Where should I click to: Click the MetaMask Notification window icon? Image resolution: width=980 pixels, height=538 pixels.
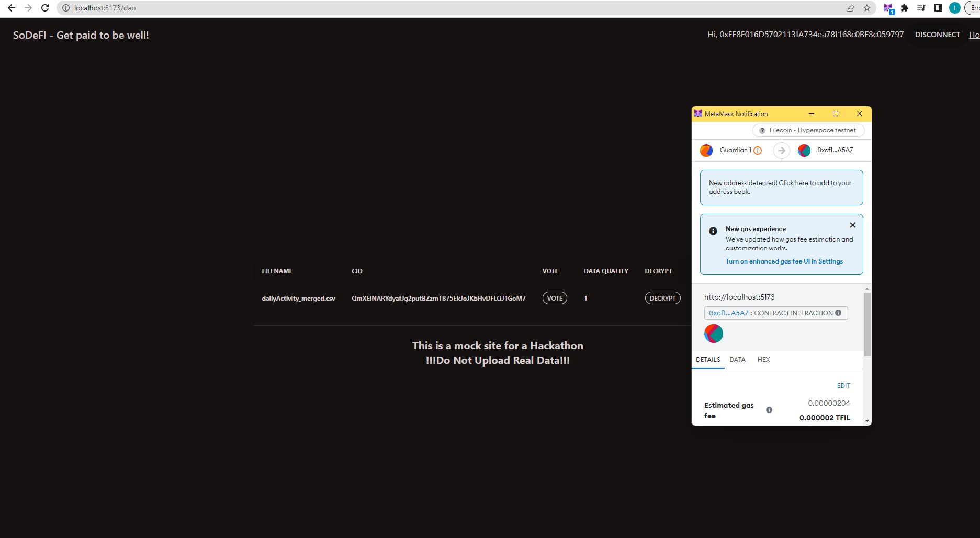[698, 113]
